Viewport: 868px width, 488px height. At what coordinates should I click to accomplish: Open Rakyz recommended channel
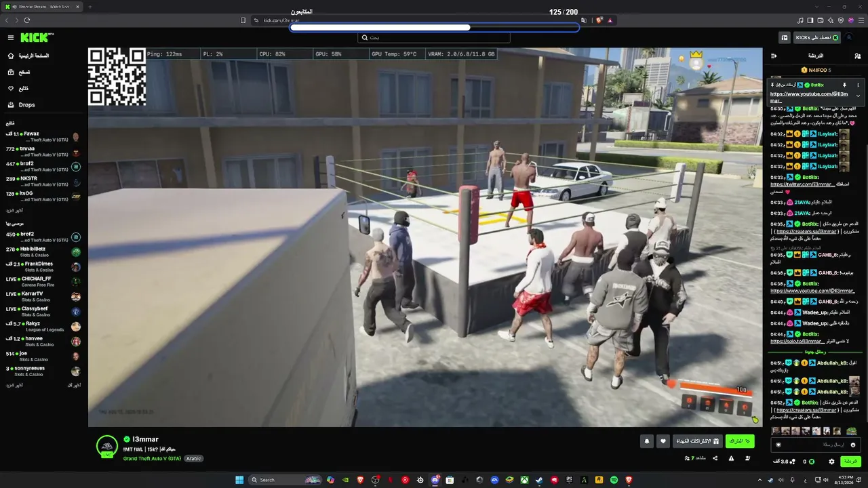click(43, 327)
